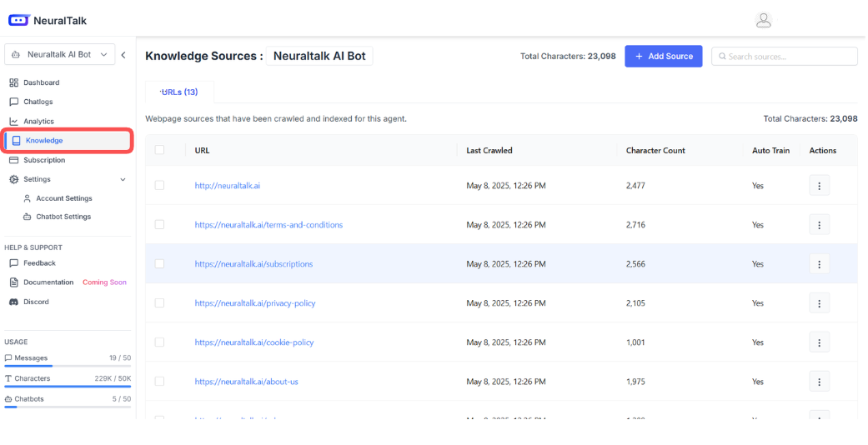Open actions menu for about-us row
Viewport: 868px width, 445px height.
[820, 382]
